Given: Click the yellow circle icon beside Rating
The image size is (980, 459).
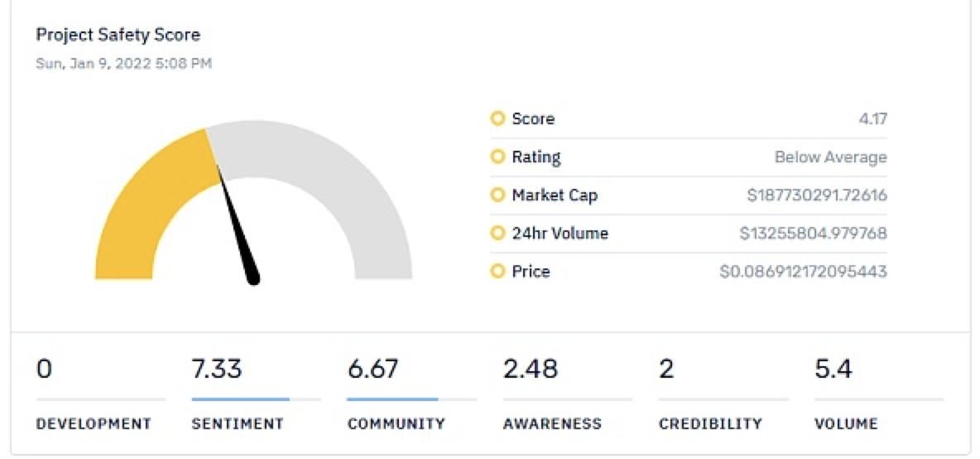Looking at the screenshot, I should (x=497, y=157).
